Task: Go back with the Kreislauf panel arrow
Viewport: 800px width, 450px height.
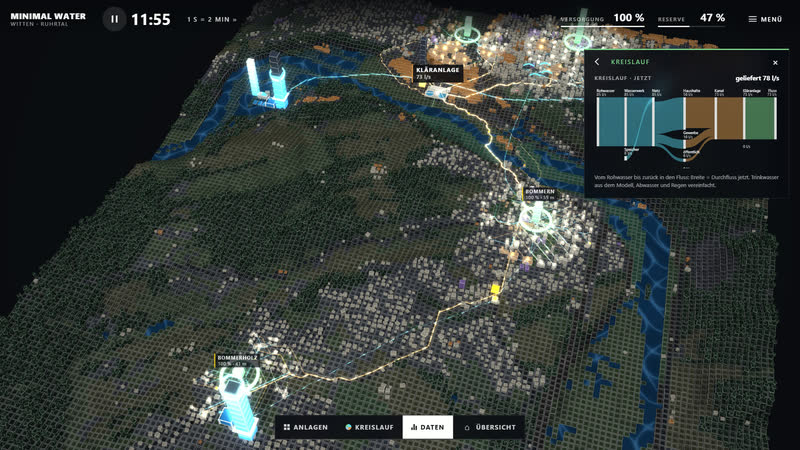Action: (x=597, y=62)
